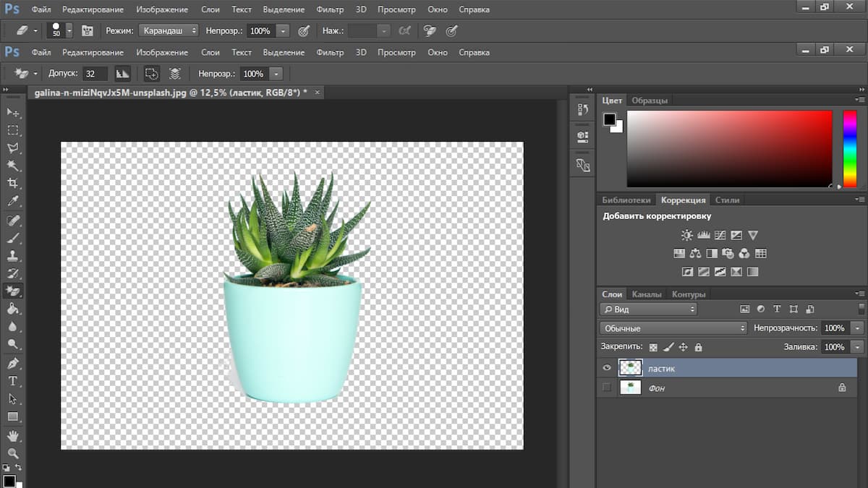This screenshot has width=868, height=488.
Task: Open the "Фильтр" menu in top menu bar
Action: (330, 10)
